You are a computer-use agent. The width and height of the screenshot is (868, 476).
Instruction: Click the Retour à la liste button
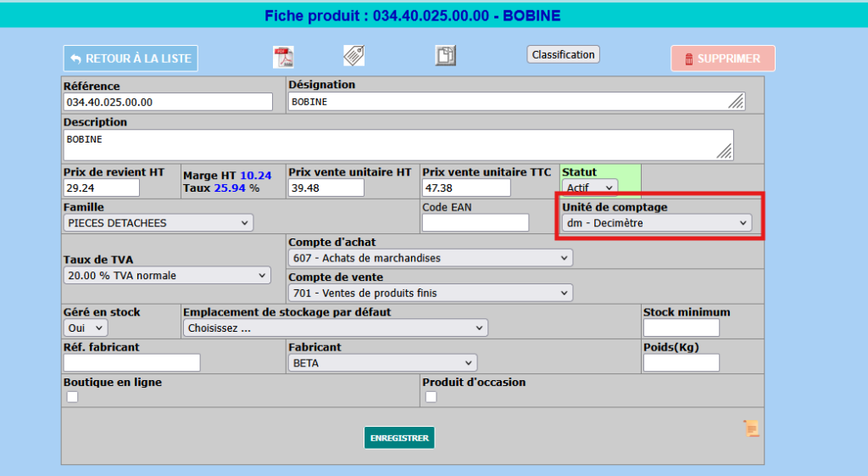tap(131, 59)
